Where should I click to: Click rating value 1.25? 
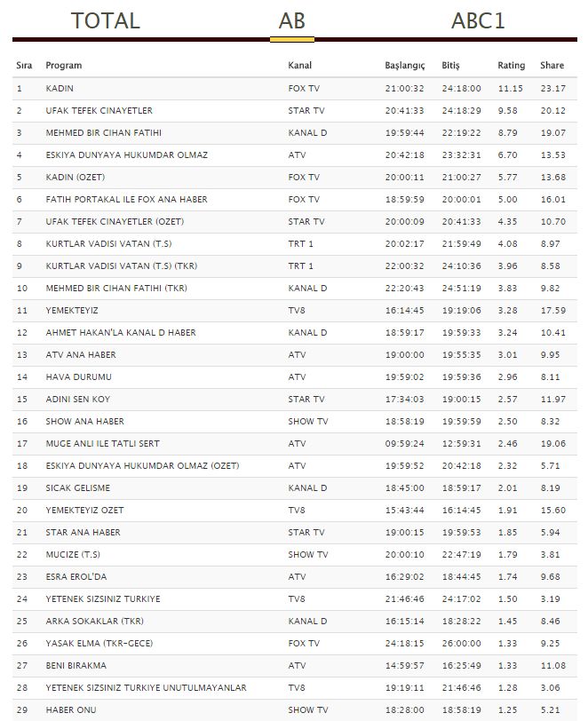pos(507,710)
